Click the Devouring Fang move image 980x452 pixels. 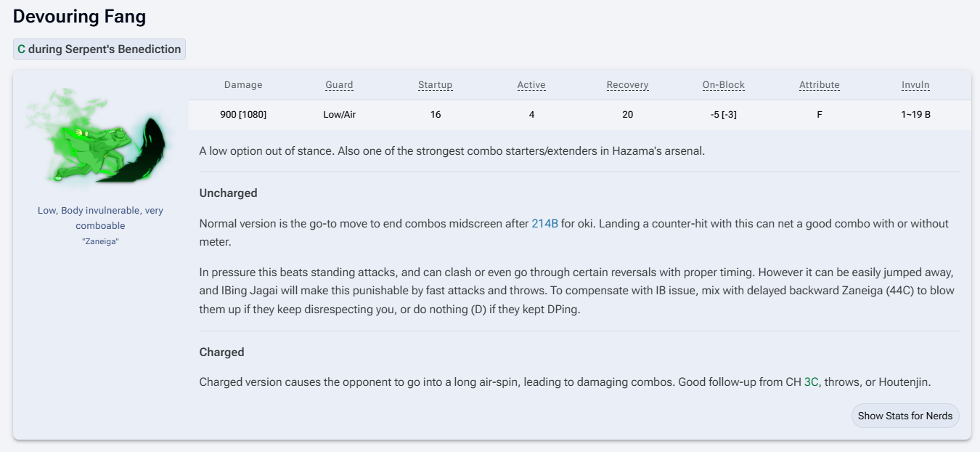coord(100,137)
